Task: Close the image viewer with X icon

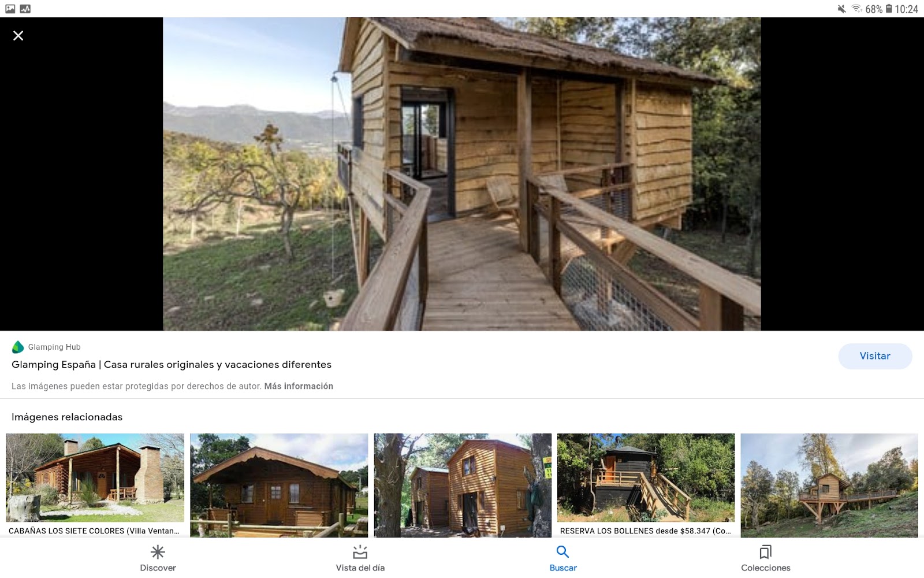Action: point(18,36)
